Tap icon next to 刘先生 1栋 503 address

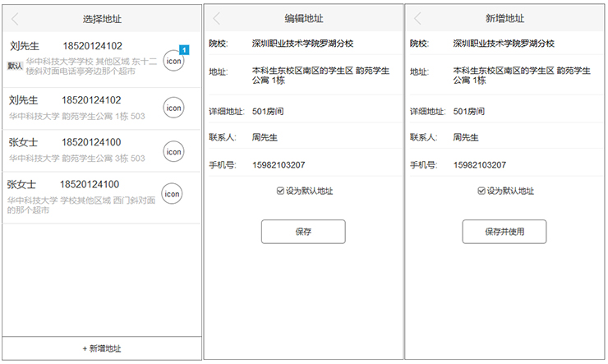pyautogui.click(x=174, y=108)
